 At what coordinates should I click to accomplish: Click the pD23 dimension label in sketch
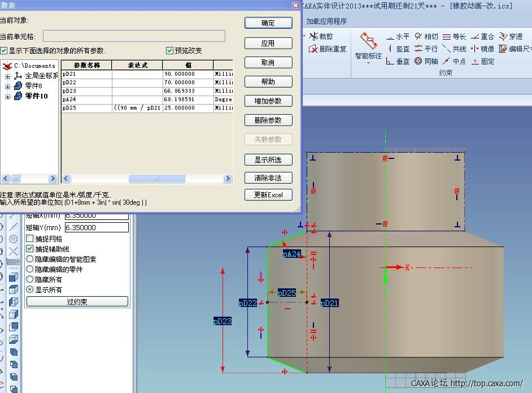pos(223,321)
